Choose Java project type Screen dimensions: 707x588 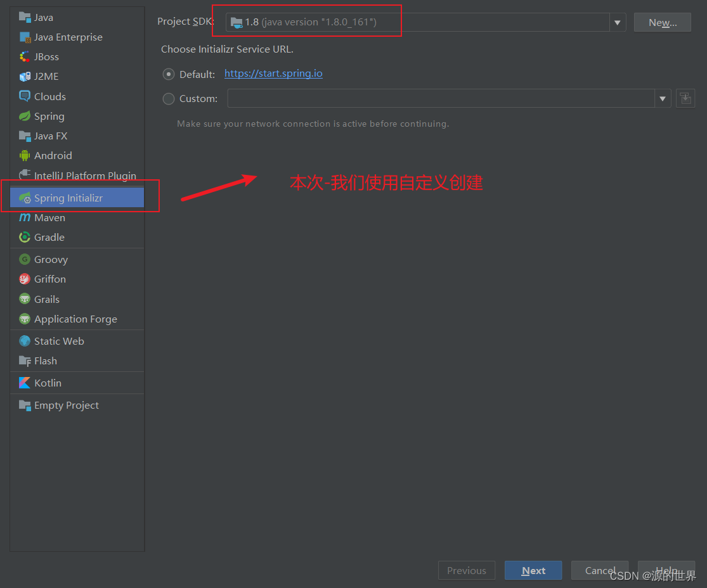coord(77,17)
